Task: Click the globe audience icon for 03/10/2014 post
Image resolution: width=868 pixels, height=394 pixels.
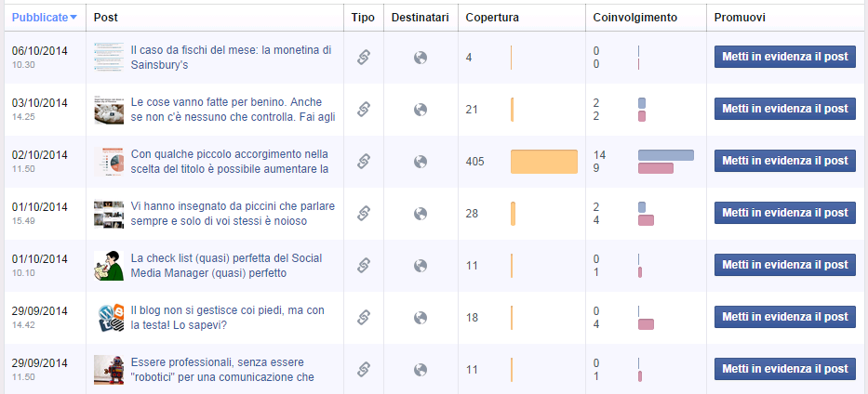Action: pyautogui.click(x=420, y=110)
